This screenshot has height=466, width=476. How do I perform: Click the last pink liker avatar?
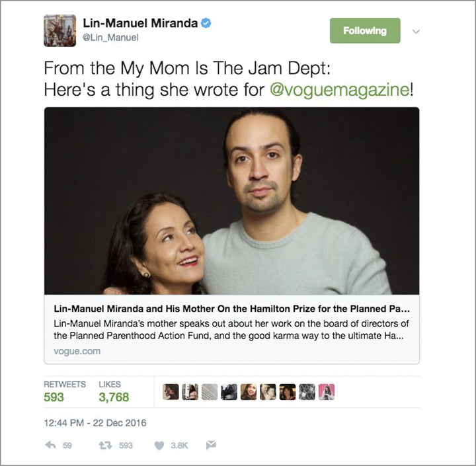click(x=327, y=392)
